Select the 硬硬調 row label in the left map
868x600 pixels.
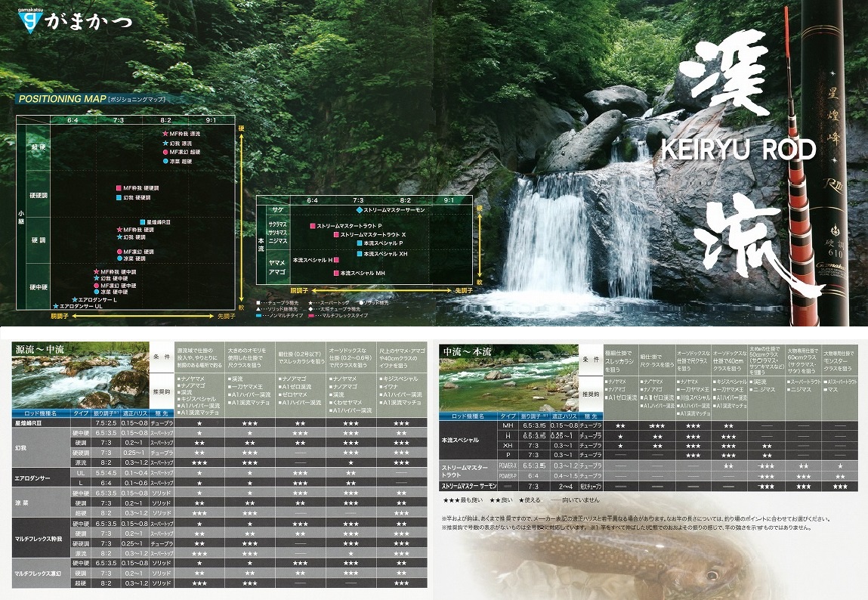coord(39,196)
